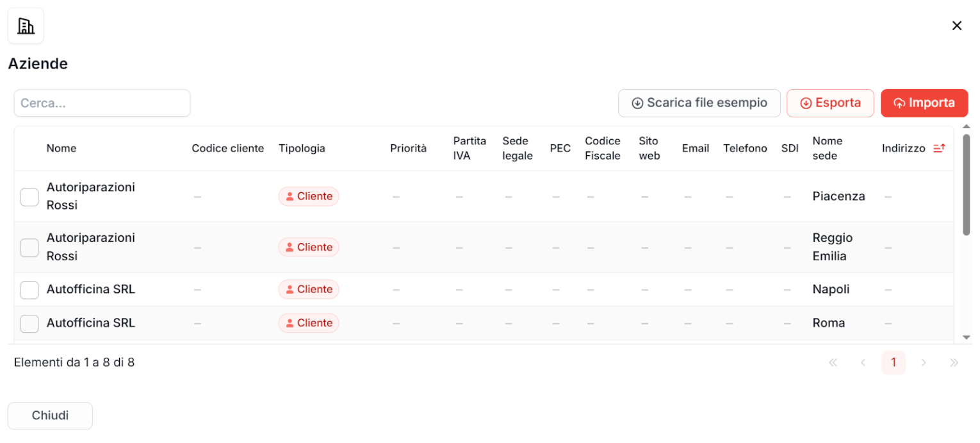Click the red Importa button
The height and width of the screenshot is (443, 980).
pos(924,103)
